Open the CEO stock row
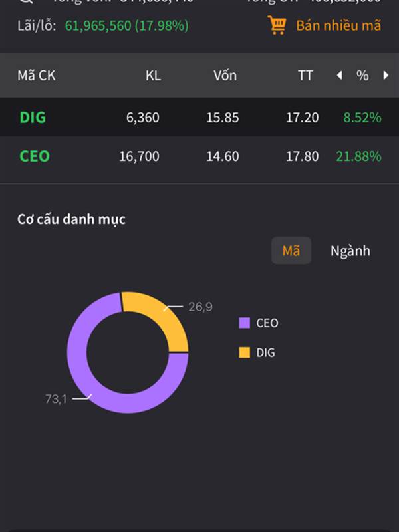 [35, 156]
